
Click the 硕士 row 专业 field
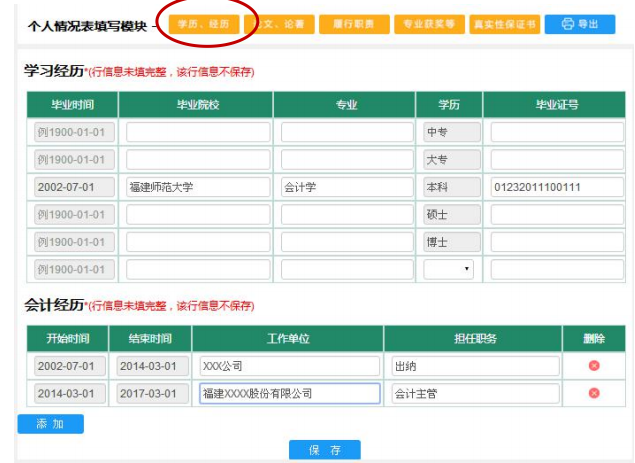coord(347,215)
